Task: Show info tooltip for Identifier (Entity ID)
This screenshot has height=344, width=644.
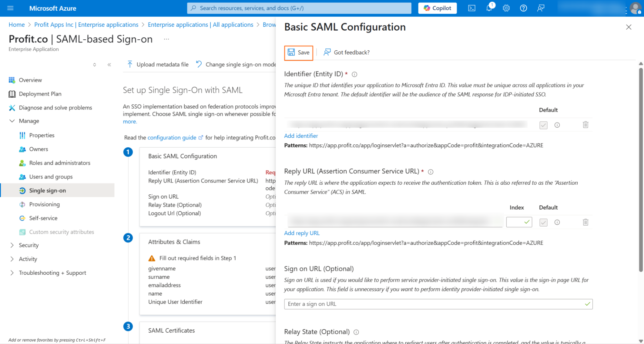Action: (x=354, y=74)
